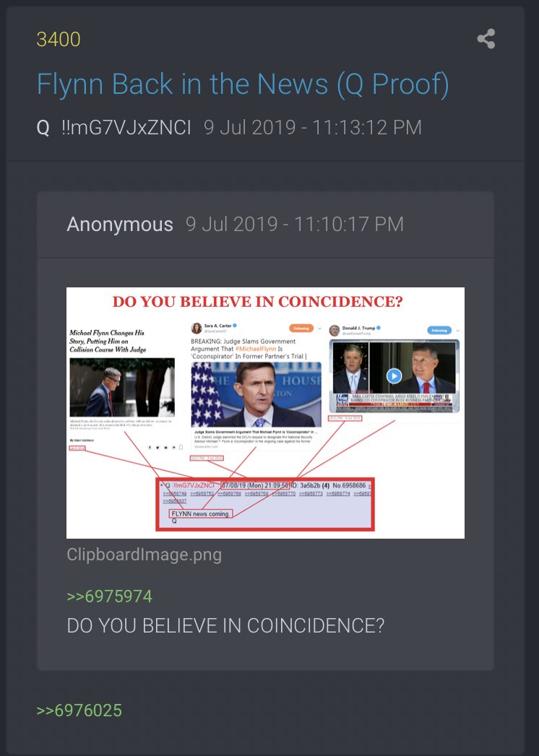Click the #MichaelFlynn hashtag
This screenshot has height=756, width=539.
point(256,349)
